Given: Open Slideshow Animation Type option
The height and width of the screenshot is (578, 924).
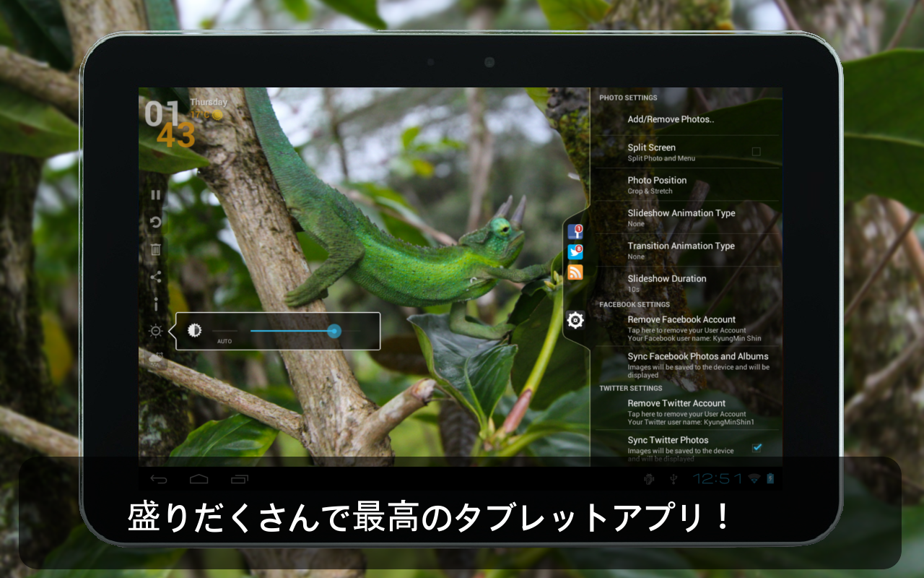Looking at the screenshot, I should pyautogui.click(x=687, y=217).
